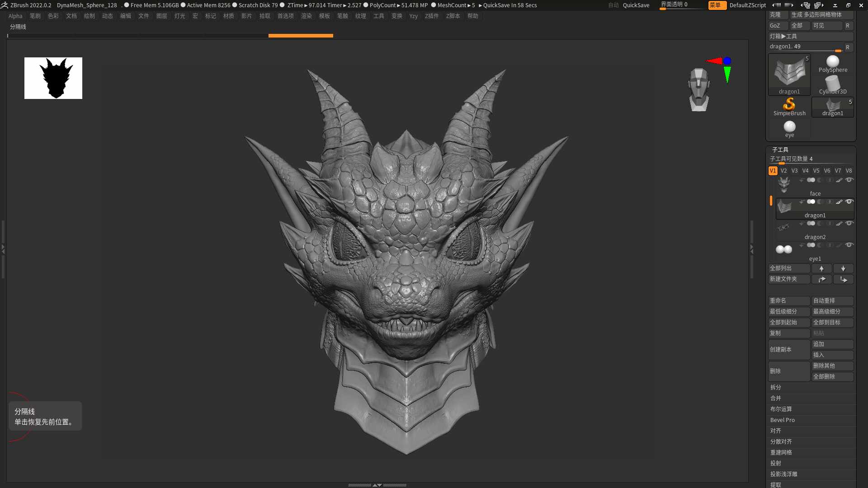Select the SimpleBrush tool icon
Viewport: 868px width, 488px height.
click(789, 107)
